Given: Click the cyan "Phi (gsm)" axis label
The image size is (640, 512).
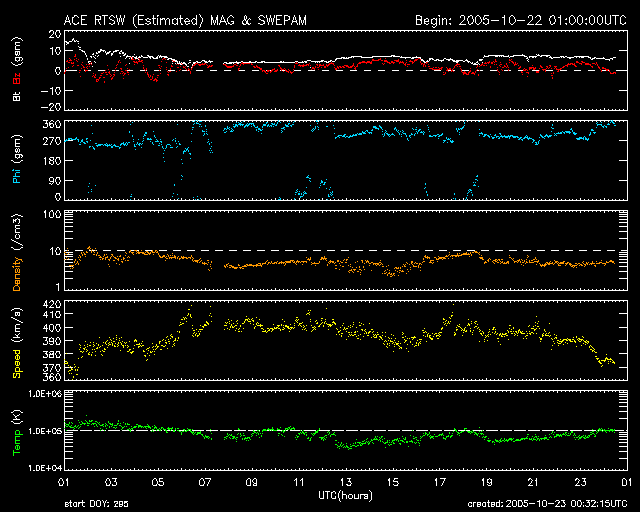Looking at the screenshot, I should pos(17,160).
